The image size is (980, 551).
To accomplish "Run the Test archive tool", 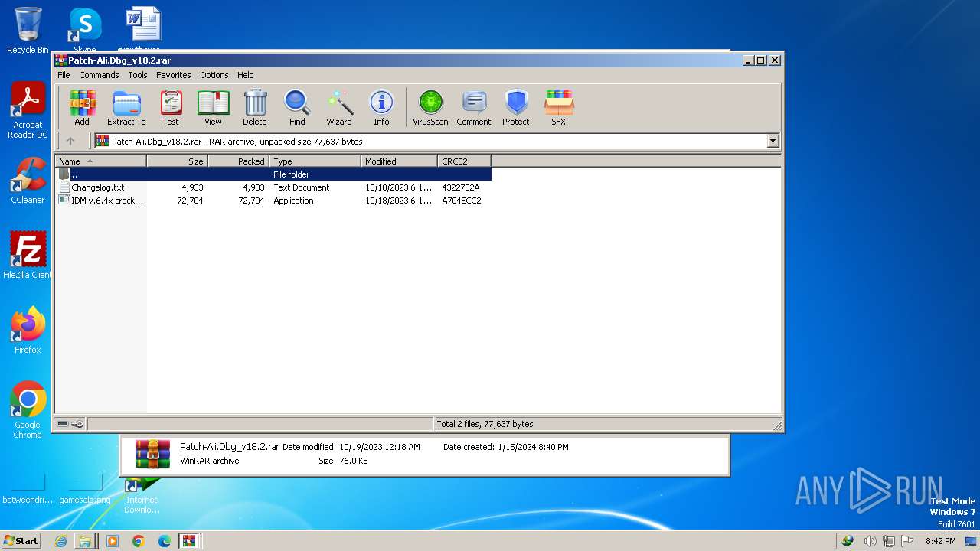I will (171, 107).
